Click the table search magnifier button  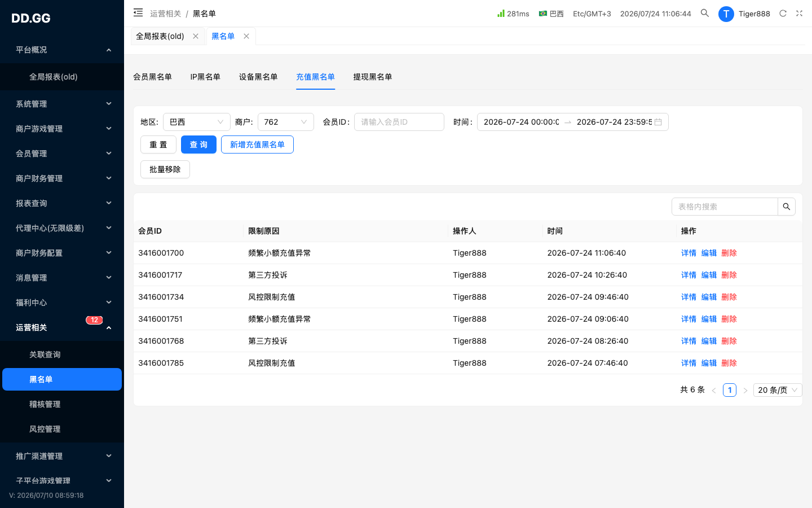[x=787, y=207]
